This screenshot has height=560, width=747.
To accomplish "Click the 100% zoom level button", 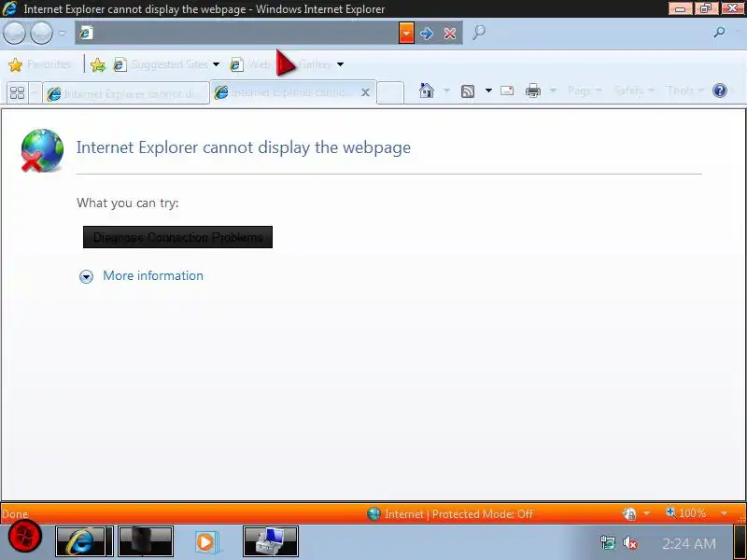I will (686, 513).
